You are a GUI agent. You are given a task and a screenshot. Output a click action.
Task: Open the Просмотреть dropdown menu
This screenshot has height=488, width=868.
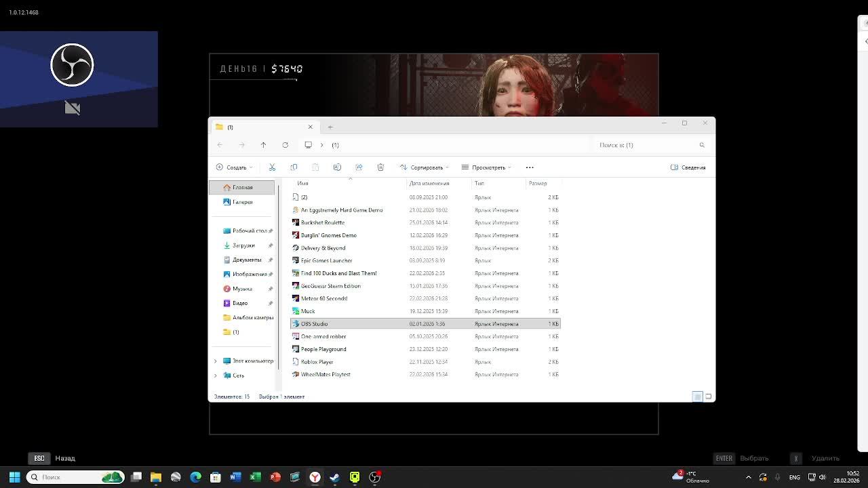point(486,167)
